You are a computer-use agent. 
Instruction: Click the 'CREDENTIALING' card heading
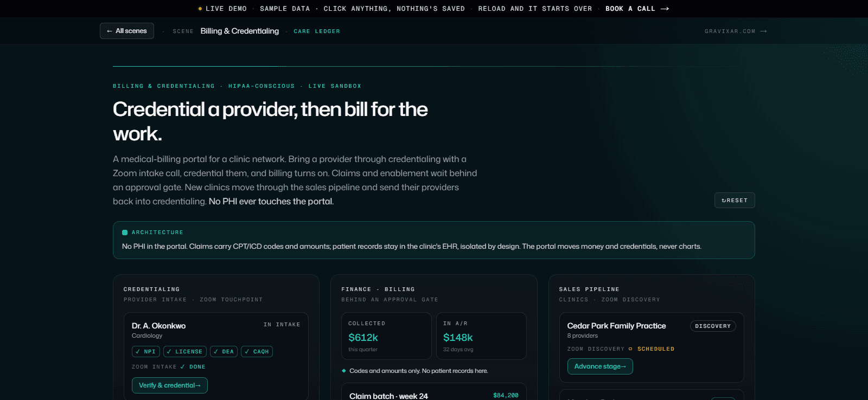tap(151, 289)
